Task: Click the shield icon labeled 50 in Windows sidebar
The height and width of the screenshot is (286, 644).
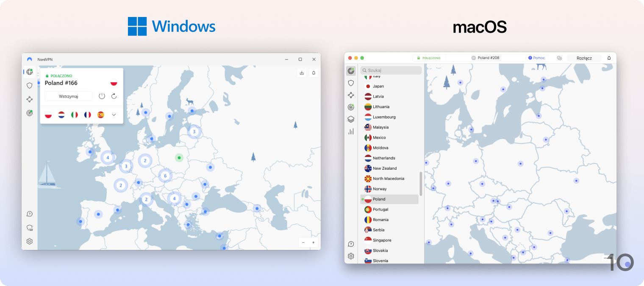Action: pyautogui.click(x=29, y=228)
